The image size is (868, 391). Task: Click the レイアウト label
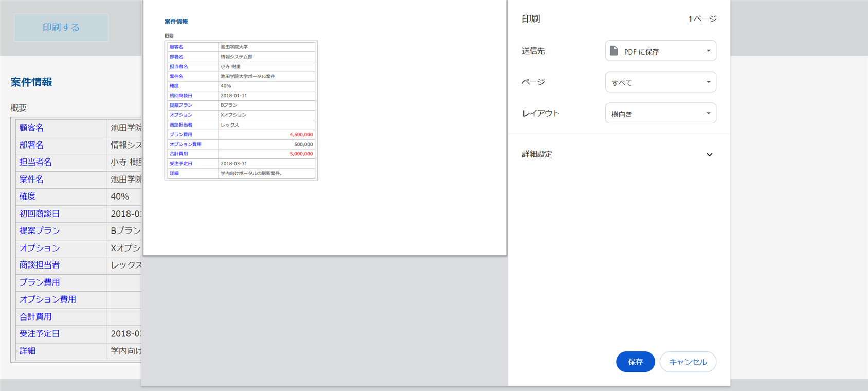coord(541,113)
